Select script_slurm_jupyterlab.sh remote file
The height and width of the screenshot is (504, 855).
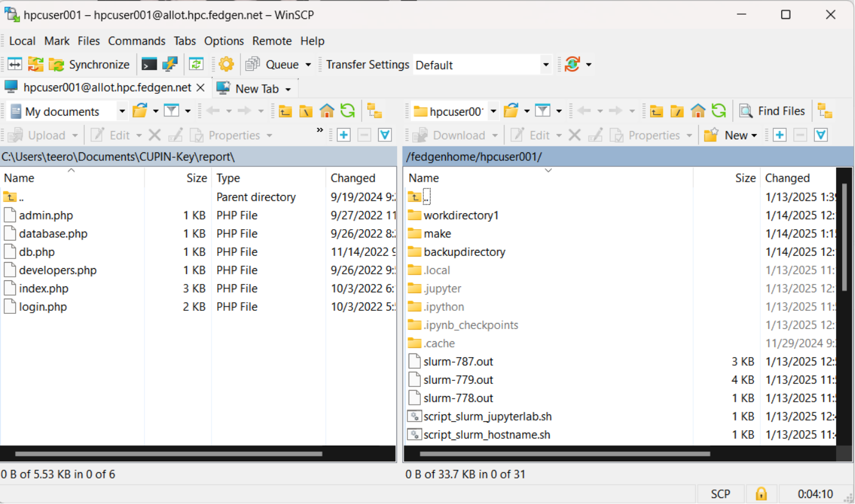[x=487, y=416]
